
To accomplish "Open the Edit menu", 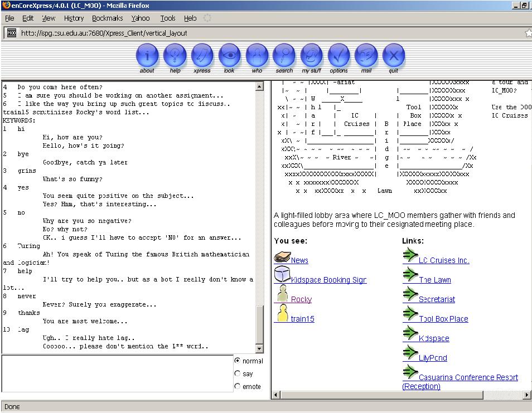I will point(28,18).
